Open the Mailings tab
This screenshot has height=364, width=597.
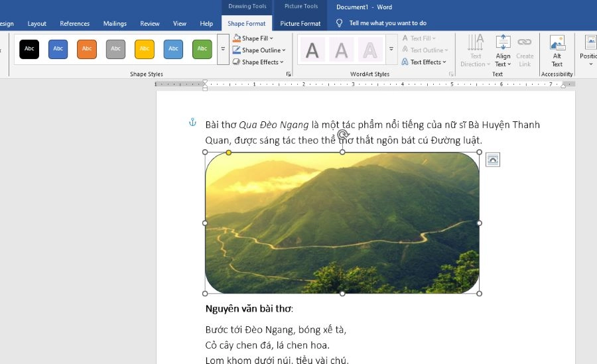point(115,23)
